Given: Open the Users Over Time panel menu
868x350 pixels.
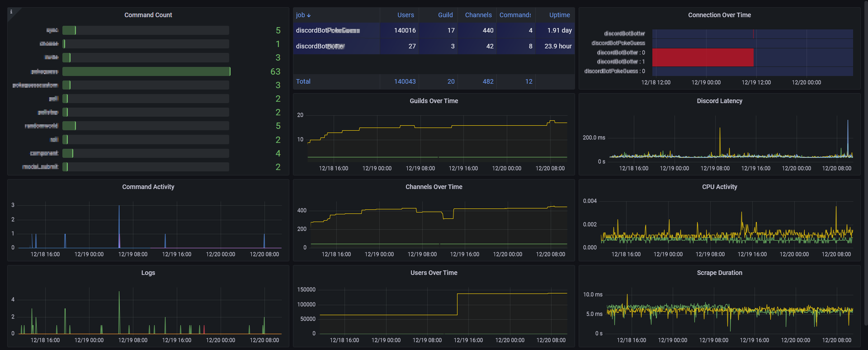Looking at the screenshot, I should [434, 273].
